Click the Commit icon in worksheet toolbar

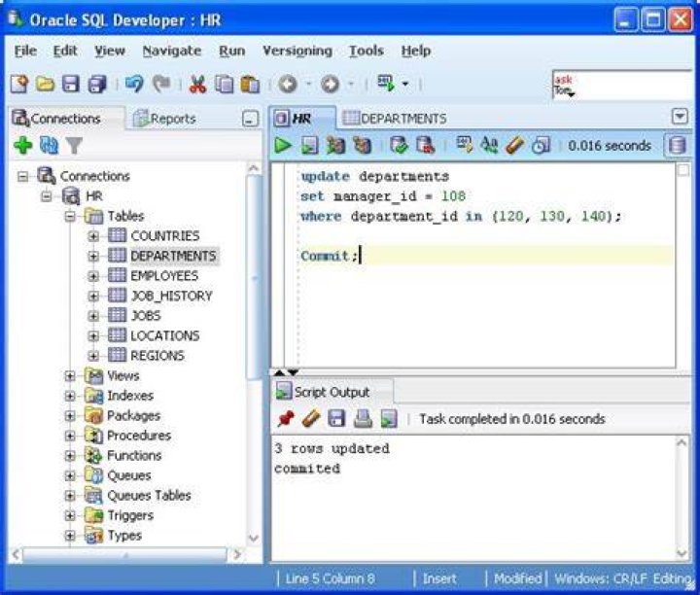pyautogui.click(x=399, y=146)
